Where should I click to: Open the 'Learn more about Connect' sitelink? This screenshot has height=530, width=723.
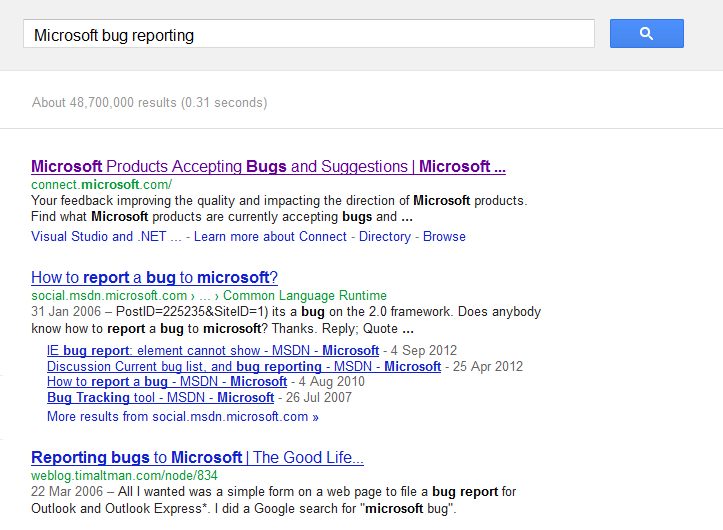coord(270,237)
